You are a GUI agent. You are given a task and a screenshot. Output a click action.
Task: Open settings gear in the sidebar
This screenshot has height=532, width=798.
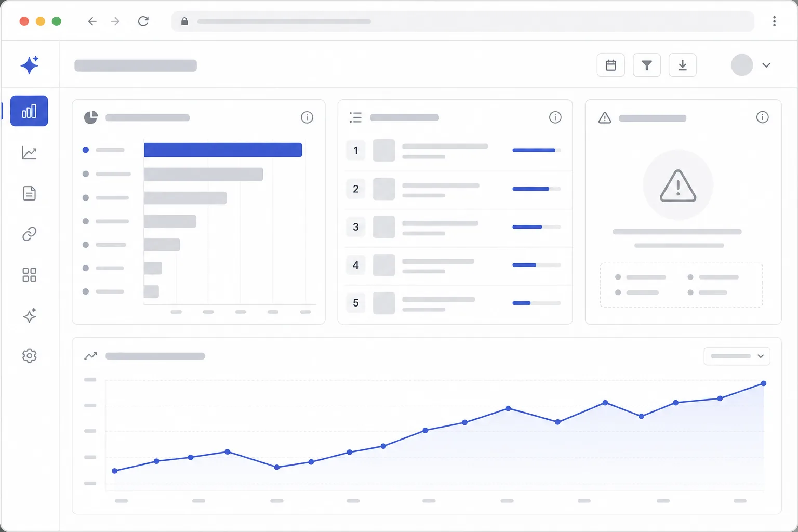pyautogui.click(x=29, y=356)
